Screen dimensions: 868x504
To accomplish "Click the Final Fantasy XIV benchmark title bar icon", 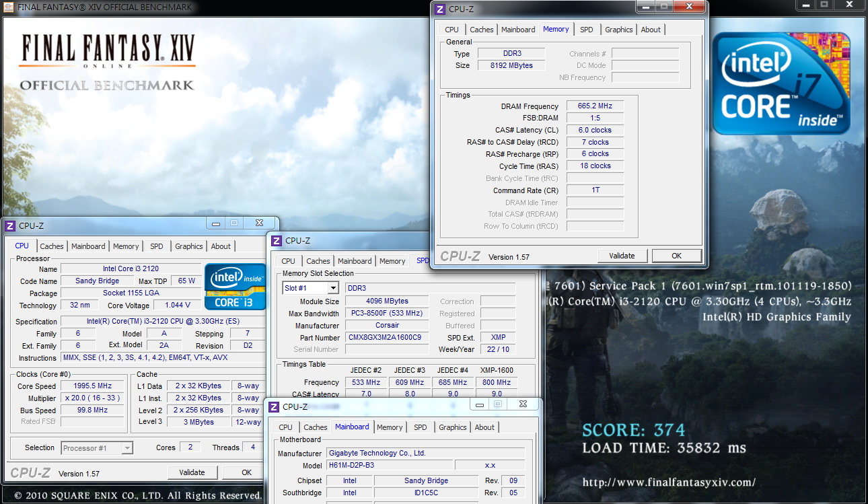I will (7, 7).
